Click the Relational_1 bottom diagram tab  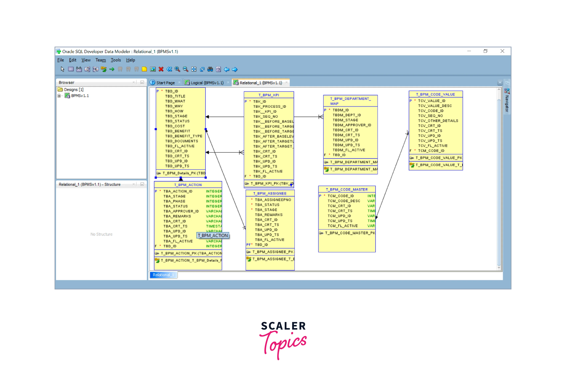pyautogui.click(x=163, y=275)
